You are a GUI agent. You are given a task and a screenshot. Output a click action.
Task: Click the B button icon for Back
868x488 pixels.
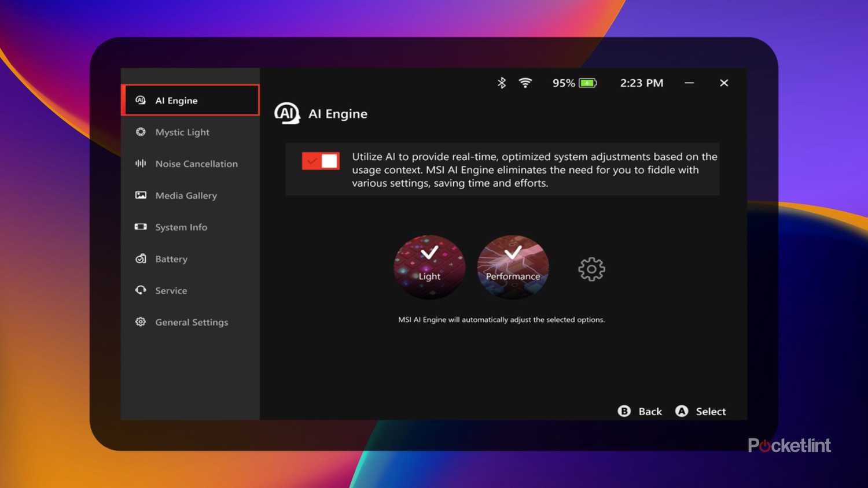click(x=624, y=411)
